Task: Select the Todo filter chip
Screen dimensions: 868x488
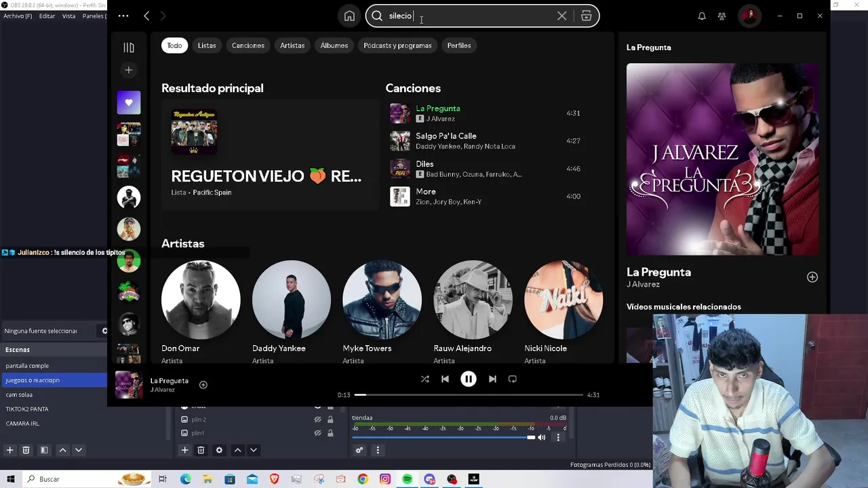Action: click(174, 45)
